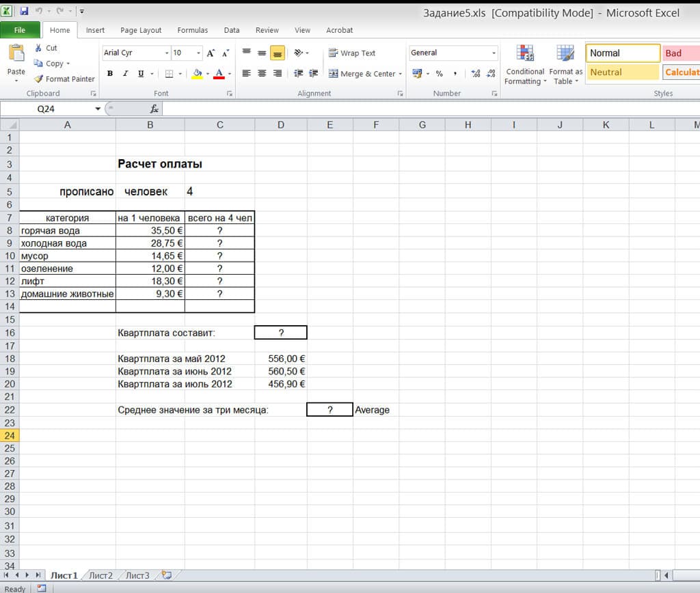Open the Formulas ribbon tab
Screen dimensions: 700x593
tap(192, 30)
